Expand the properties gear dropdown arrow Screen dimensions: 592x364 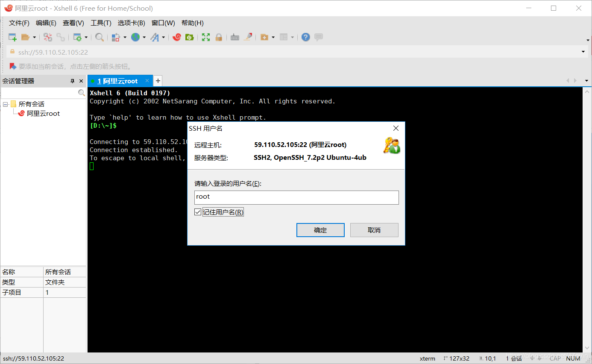tap(86, 37)
